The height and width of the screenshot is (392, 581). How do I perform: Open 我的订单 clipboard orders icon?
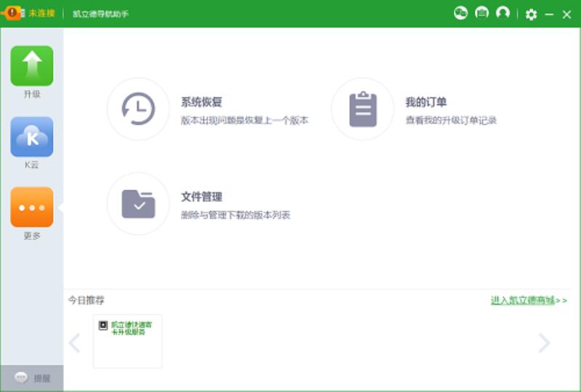(x=362, y=109)
